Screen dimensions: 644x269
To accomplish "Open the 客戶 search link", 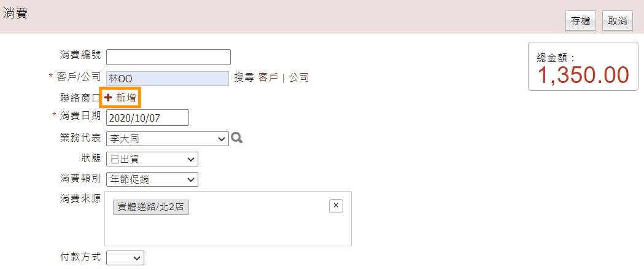I will 268,77.
